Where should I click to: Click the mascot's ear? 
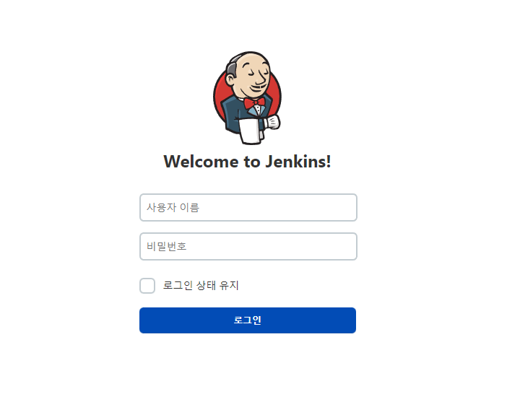[x=231, y=79]
